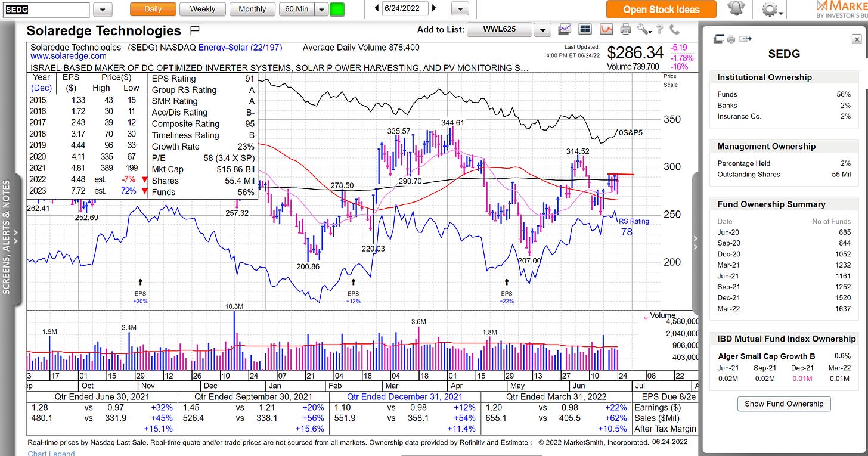Open the 60 Min interval dropdown arrow

[321, 10]
